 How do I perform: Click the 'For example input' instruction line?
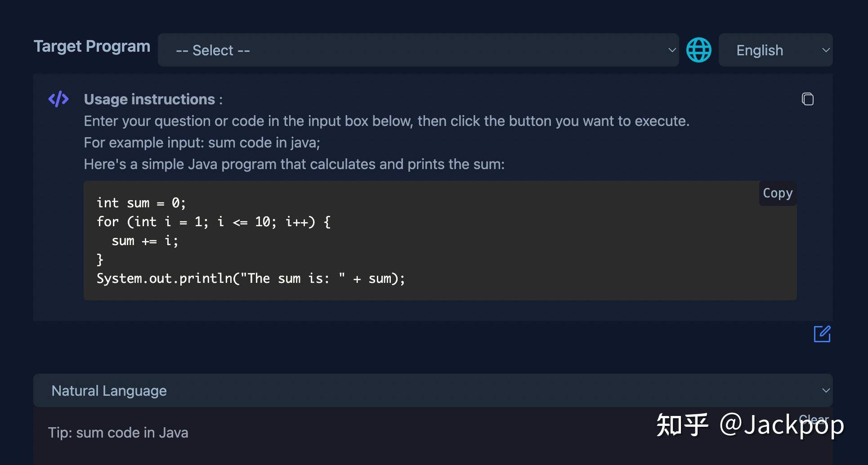[202, 143]
